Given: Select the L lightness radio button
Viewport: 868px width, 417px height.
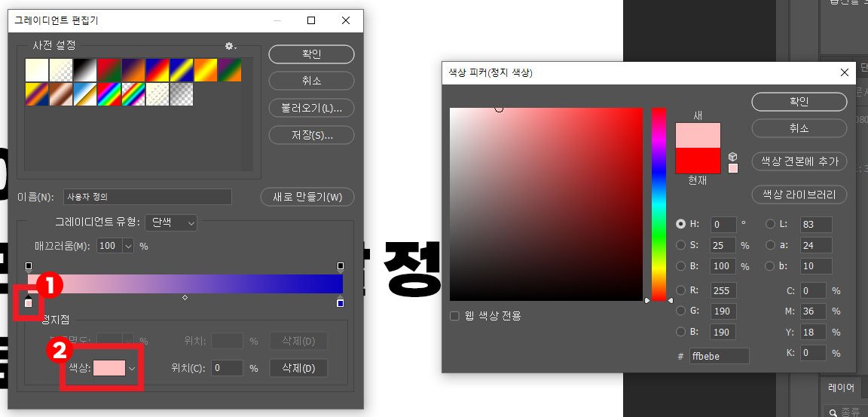Looking at the screenshot, I should (770, 224).
